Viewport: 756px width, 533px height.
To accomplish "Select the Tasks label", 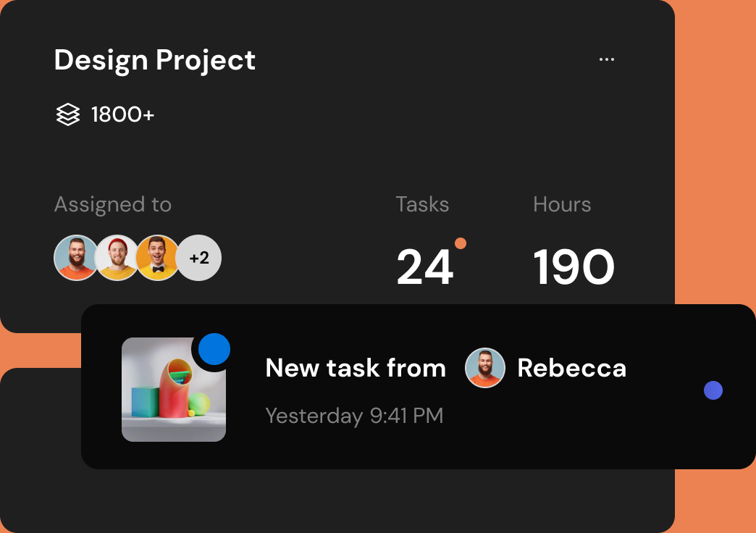I will pyautogui.click(x=422, y=204).
